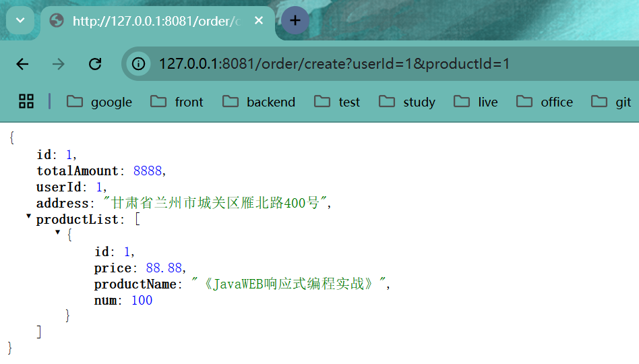Close the 127.0.0.1:8081 order tab
The height and width of the screenshot is (364, 639).
pos(259,20)
